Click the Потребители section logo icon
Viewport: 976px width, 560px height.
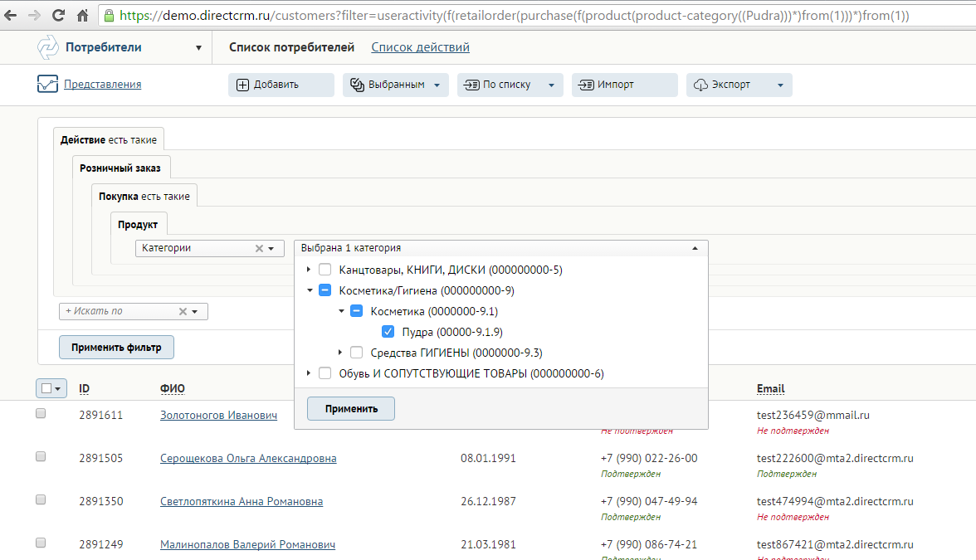47,47
